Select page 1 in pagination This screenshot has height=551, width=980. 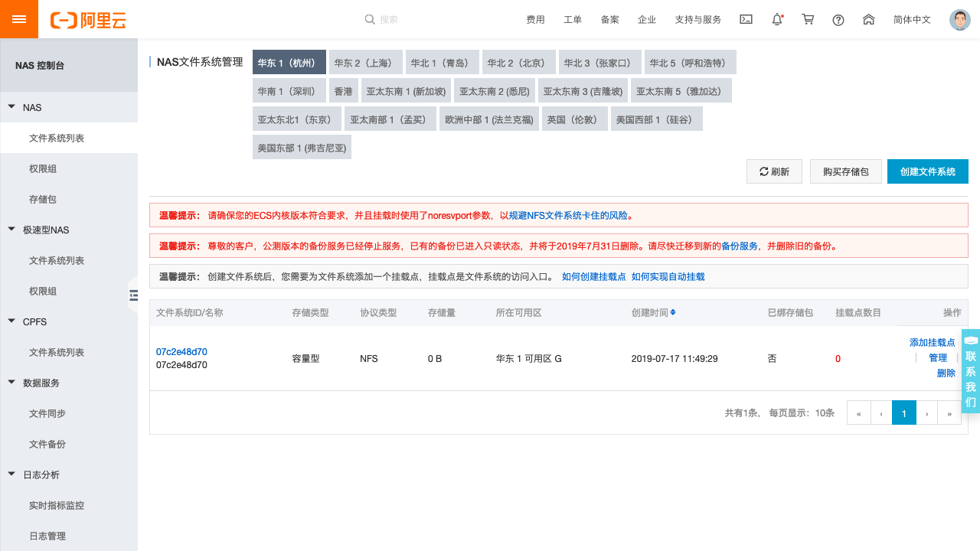(903, 412)
